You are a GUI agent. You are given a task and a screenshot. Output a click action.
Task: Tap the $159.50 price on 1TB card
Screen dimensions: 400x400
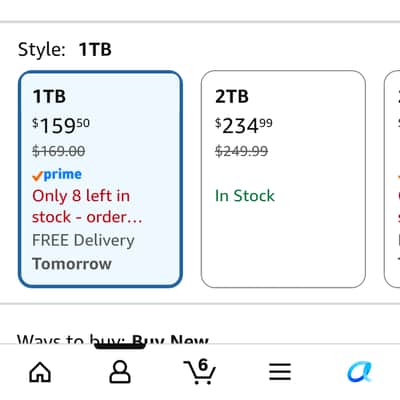tap(61, 126)
